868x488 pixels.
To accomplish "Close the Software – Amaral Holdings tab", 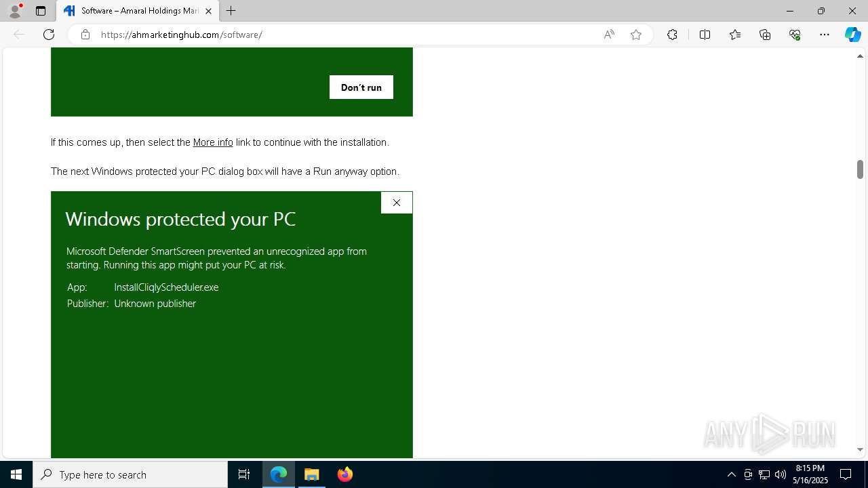I will [x=208, y=11].
